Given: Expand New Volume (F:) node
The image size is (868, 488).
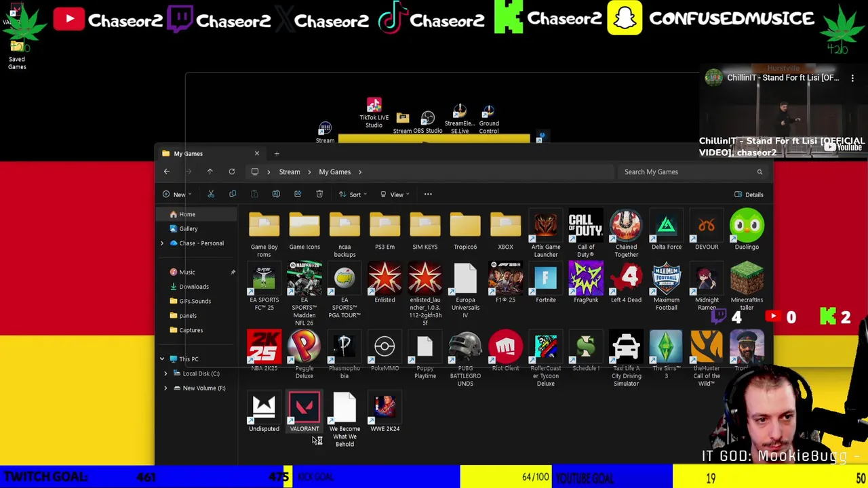Looking at the screenshot, I should tap(165, 388).
